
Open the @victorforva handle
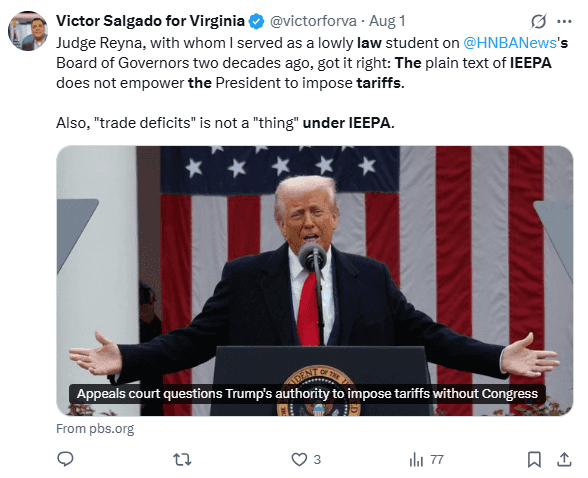[313, 21]
